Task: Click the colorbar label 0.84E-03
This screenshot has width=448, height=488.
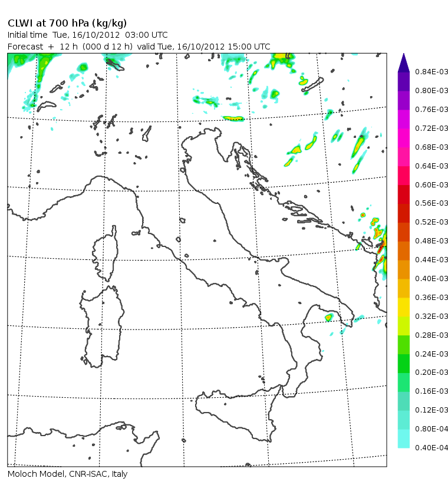Action: tap(431, 72)
